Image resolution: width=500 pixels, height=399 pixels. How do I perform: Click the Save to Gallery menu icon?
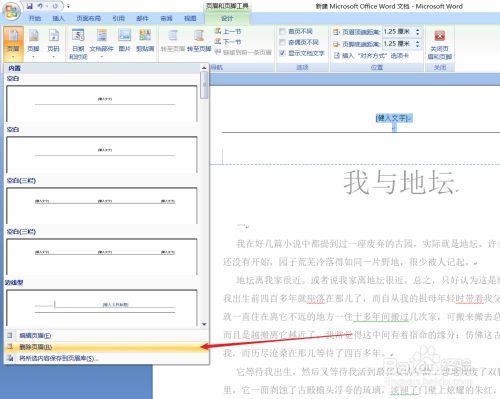tap(10, 358)
